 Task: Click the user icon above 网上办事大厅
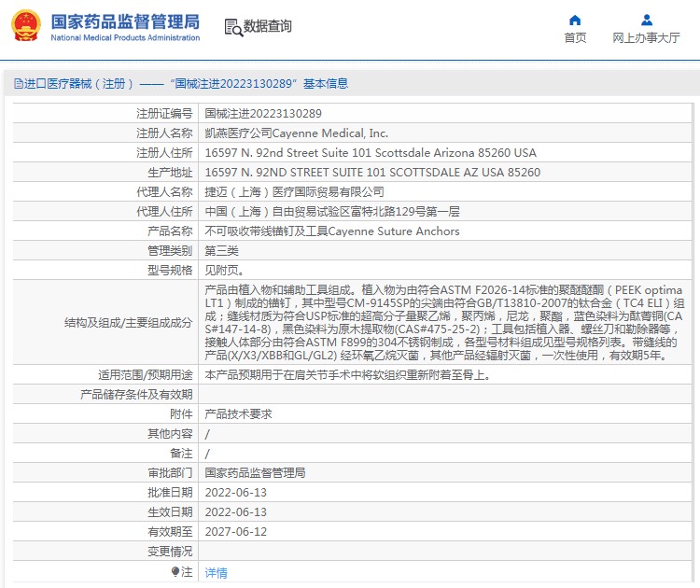coord(647,21)
